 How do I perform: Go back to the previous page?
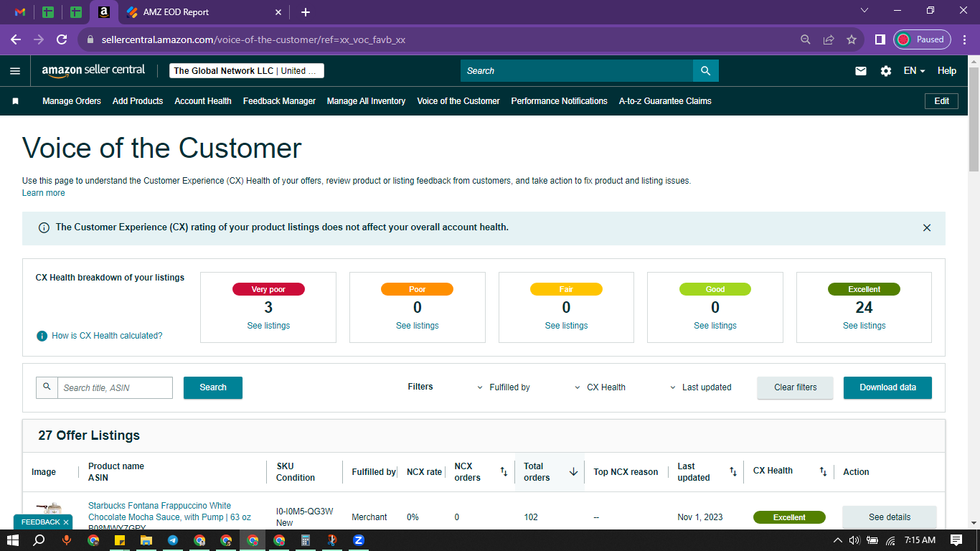click(16, 39)
